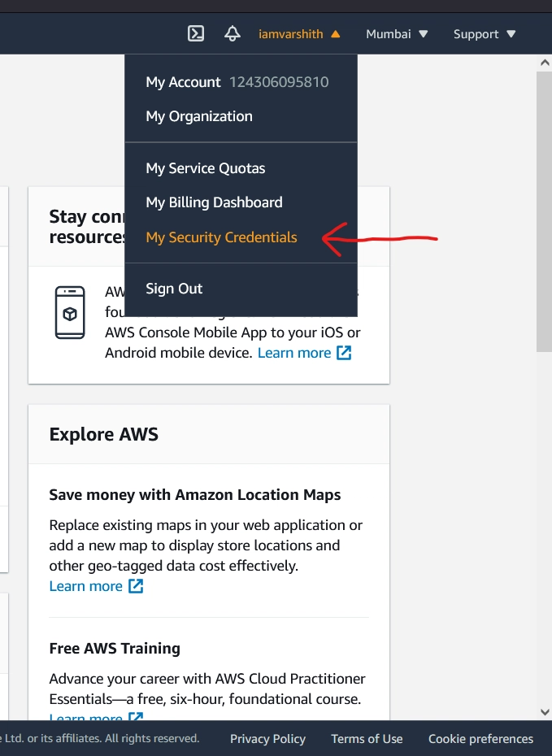Viewport: 552px width, 756px height.
Task: Click the Explore AWS heading
Action: [103, 434]
